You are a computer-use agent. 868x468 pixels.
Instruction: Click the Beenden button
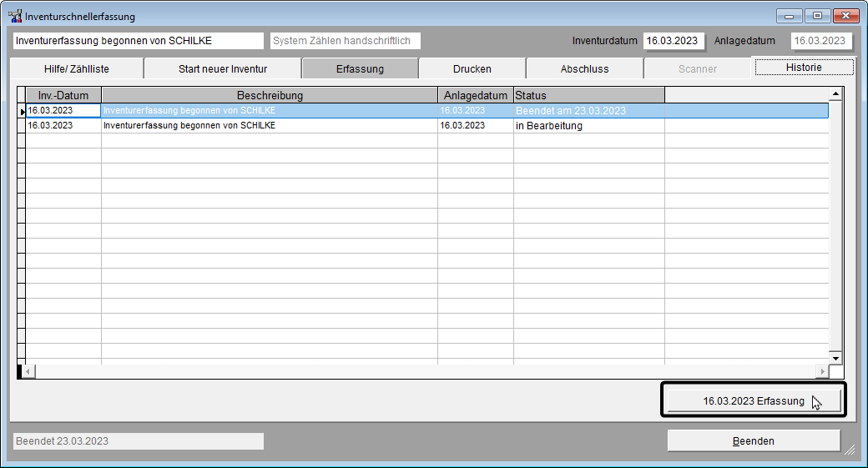pyautogui.click(x=754, y=441)
